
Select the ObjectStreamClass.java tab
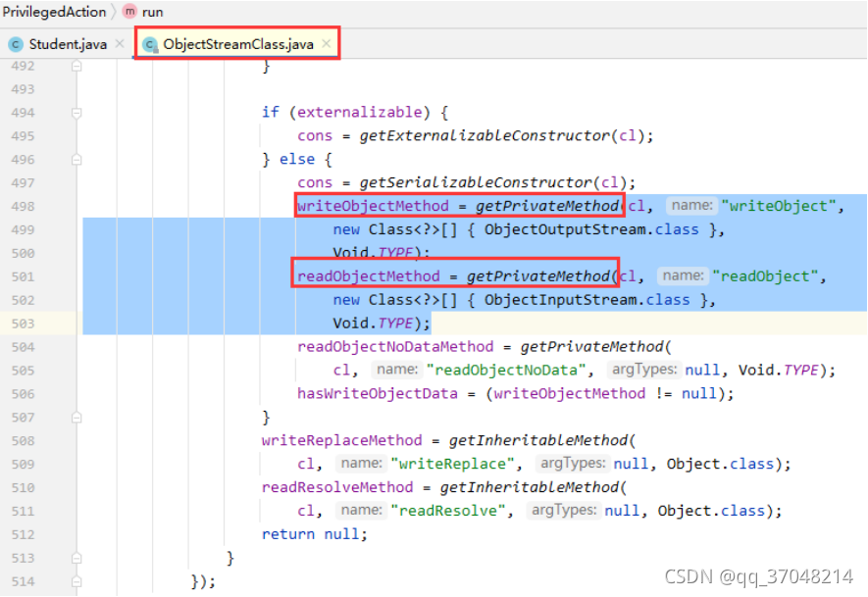[x=238, y=44]
